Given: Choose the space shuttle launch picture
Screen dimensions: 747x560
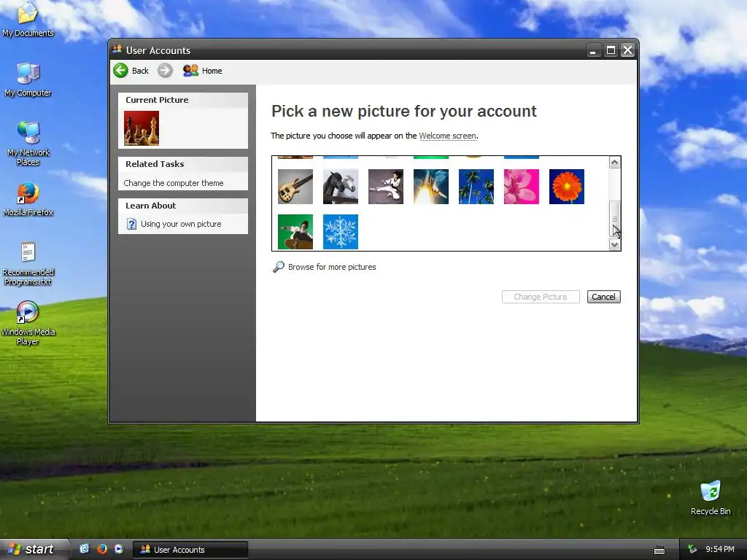Looking at the screenshot, I should [431, 187].
